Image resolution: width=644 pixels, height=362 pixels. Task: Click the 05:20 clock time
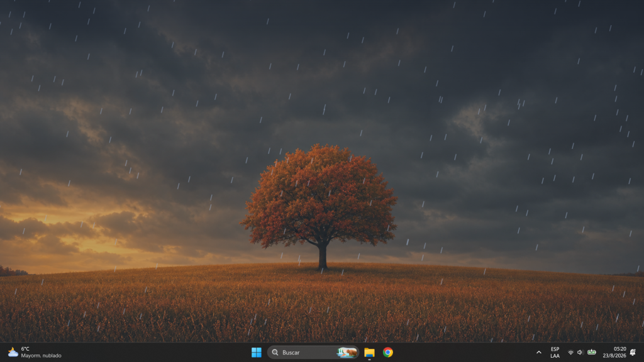[x=619, y=349]
